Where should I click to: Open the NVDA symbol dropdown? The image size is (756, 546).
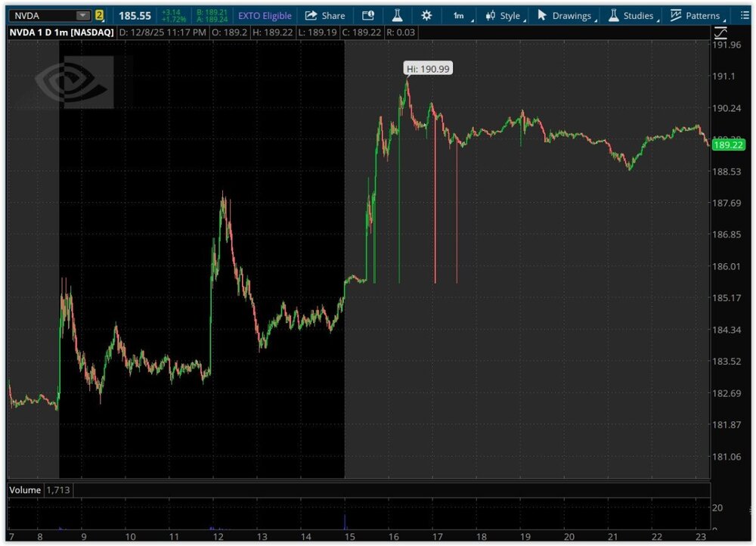click(82, 15)
